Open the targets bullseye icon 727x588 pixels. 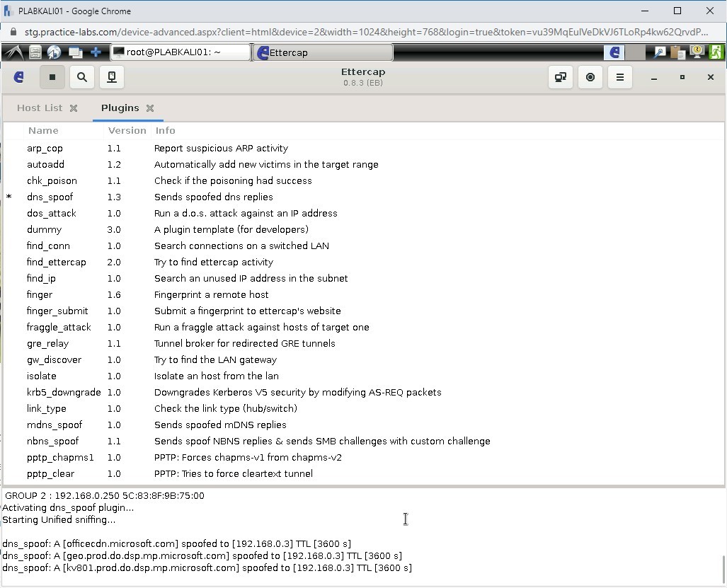pos(590,77)
